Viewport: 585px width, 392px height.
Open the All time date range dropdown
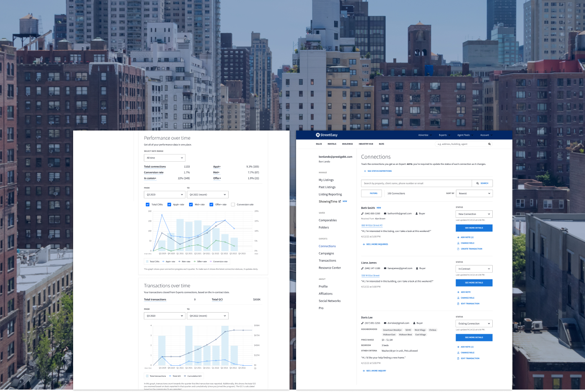pyautogui.click(x=164, y=158)
